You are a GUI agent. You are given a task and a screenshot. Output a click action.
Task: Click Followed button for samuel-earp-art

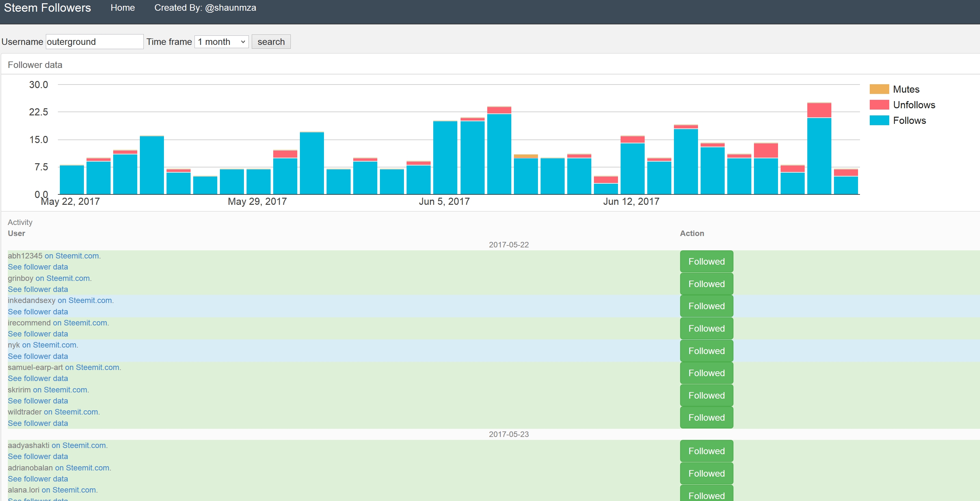point(706,373)
